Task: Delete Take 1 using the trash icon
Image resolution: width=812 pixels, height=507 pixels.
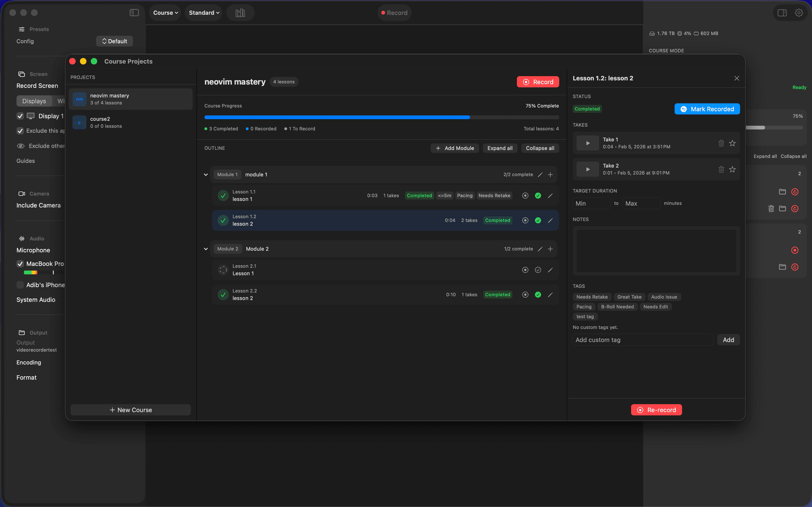Action: (x=721, y=143)
